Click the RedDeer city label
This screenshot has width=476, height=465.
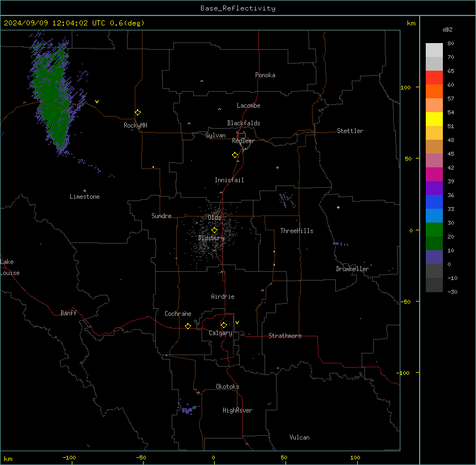tap(243, 141)
